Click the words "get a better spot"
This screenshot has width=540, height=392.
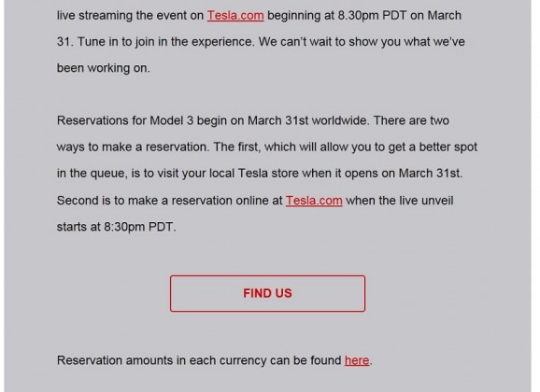tap(433, 147)
